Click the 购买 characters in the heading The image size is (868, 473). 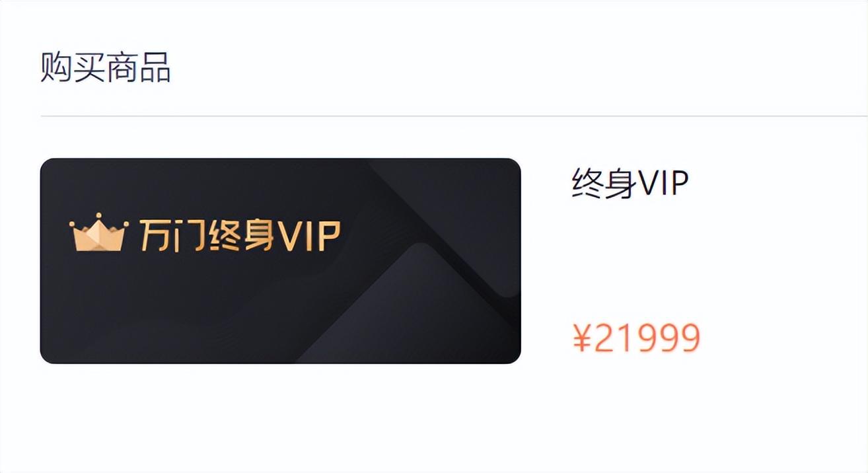(73, 67)
